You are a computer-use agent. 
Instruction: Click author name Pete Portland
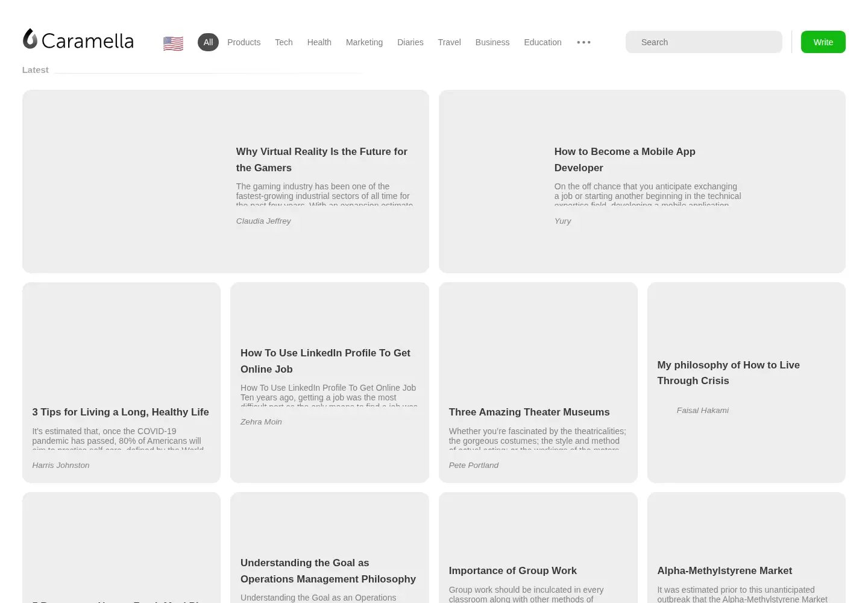pyautogui.click(x=474, y=466)
